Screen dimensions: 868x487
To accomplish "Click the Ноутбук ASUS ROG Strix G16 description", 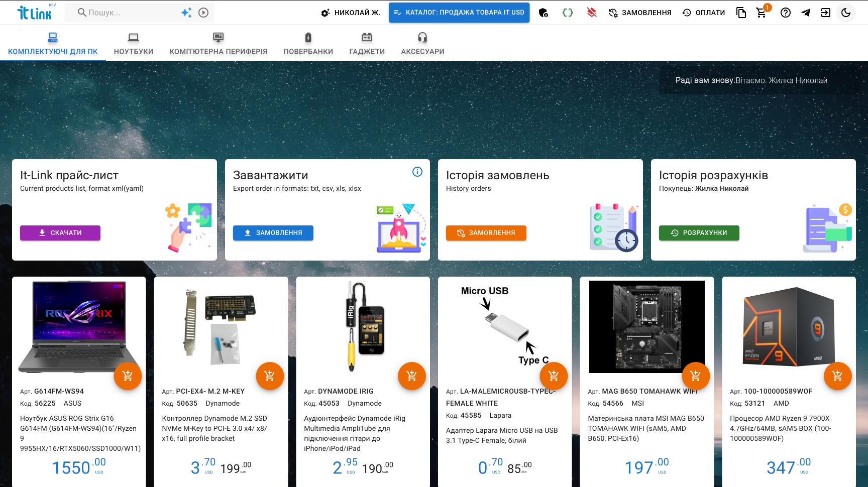I will coord(80,433).
